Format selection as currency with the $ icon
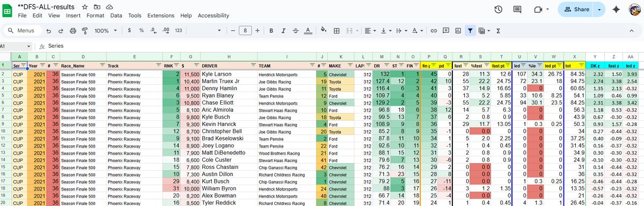644x206 pixels. pyautogui.click(x=130, y=31)
